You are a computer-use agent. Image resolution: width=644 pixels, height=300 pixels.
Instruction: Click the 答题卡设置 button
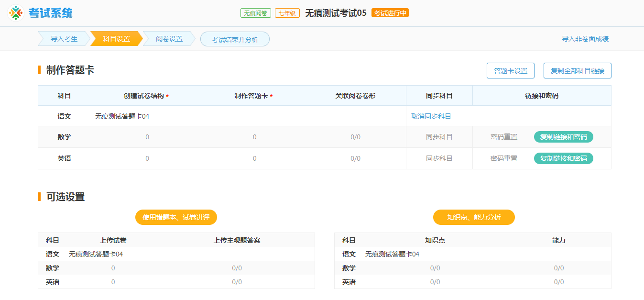click(510, 70)
